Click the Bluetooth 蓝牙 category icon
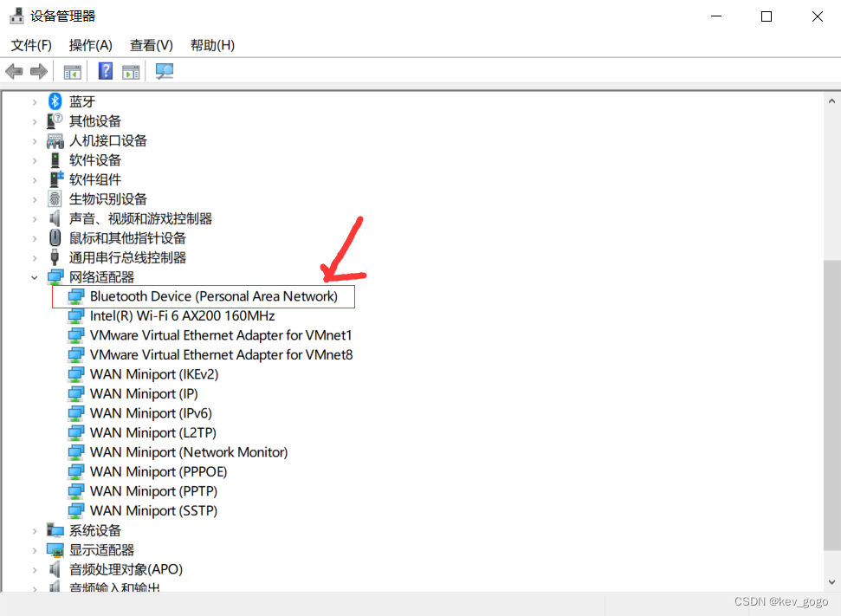Viewport: 841px width, 616px height. coord(55,101)
